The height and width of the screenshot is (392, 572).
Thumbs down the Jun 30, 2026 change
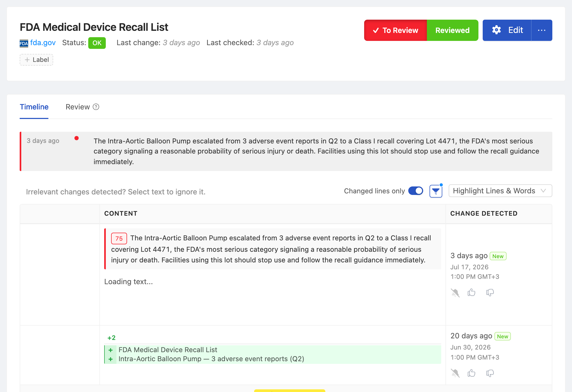490,373
